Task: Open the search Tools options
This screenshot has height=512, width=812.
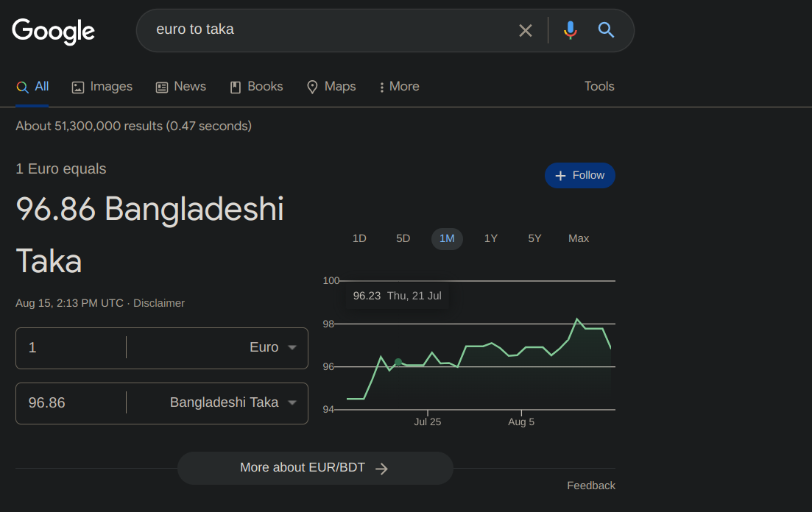Action: [x=599, y=87]
